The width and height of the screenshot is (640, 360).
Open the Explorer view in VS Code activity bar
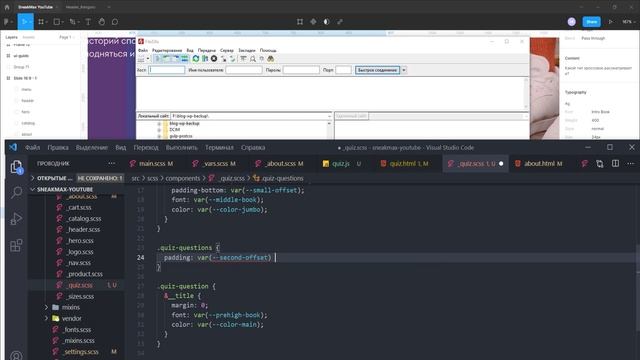[16, 167]
